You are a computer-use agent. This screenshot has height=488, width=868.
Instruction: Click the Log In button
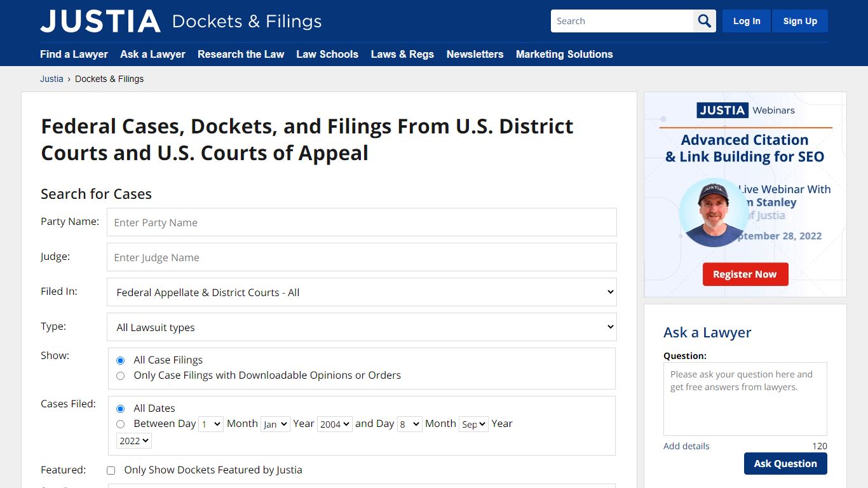(x=747, y=21)
